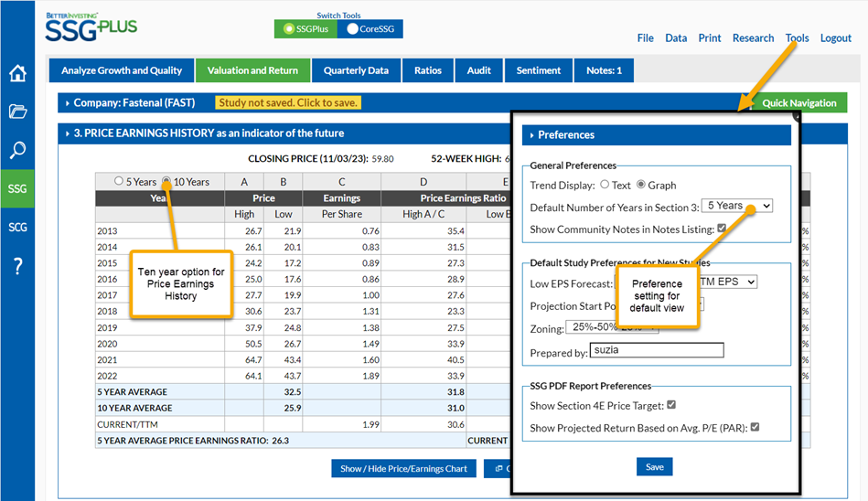This screenshot has height=501, width=868.
Task: Click the Prepared by input field
Action: 657,350
